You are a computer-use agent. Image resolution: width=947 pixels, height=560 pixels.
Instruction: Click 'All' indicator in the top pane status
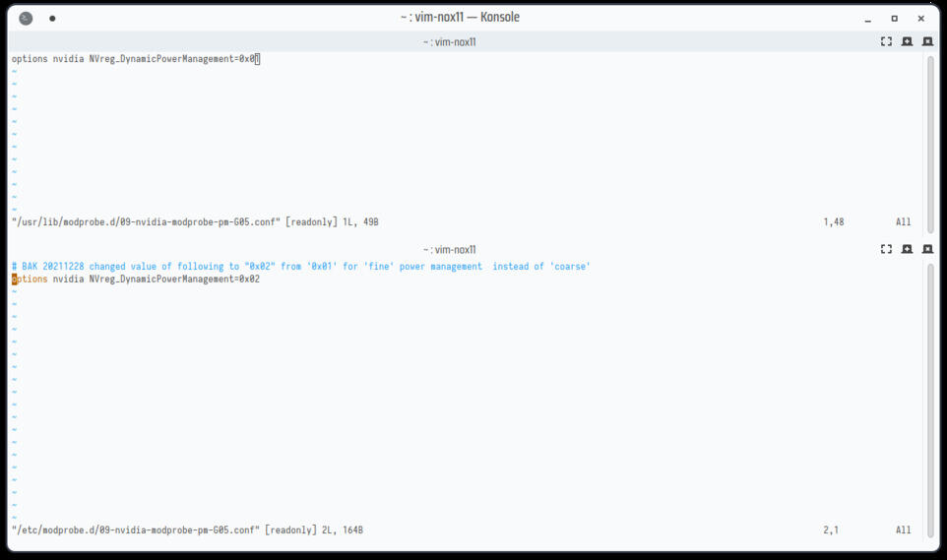click(x=903, y=222)
